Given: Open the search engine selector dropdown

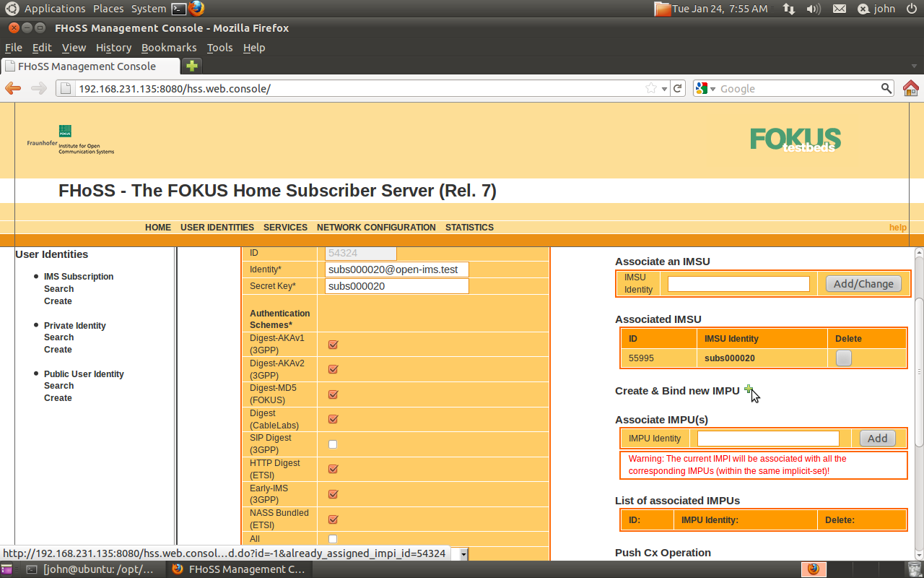Looking at the screenshot, I should pos(712,89).
